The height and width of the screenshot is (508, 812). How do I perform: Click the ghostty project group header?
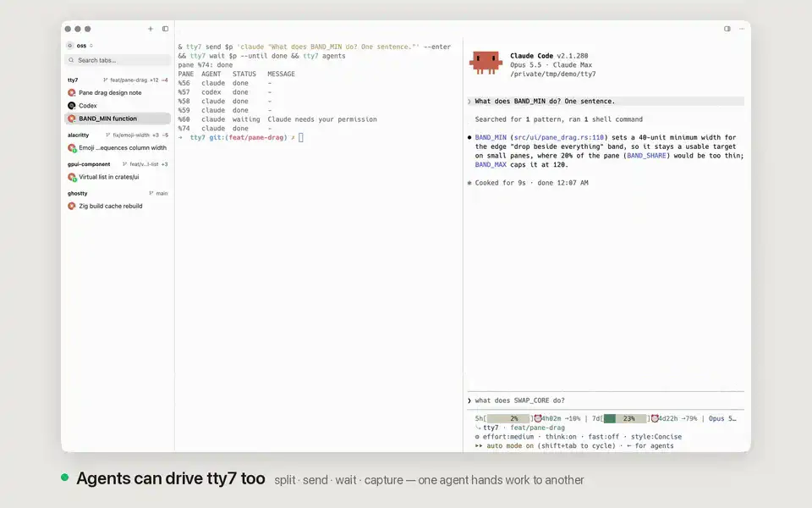pos(77,193)
